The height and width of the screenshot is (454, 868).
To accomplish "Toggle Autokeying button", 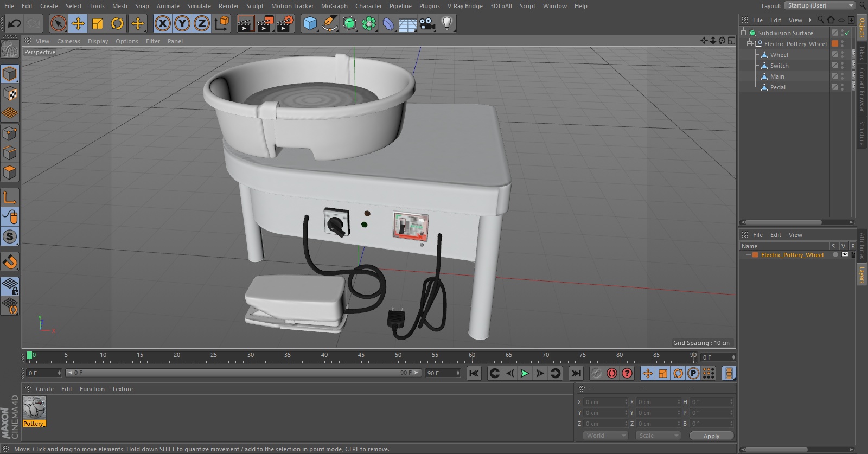I will [x=612, y=373].
